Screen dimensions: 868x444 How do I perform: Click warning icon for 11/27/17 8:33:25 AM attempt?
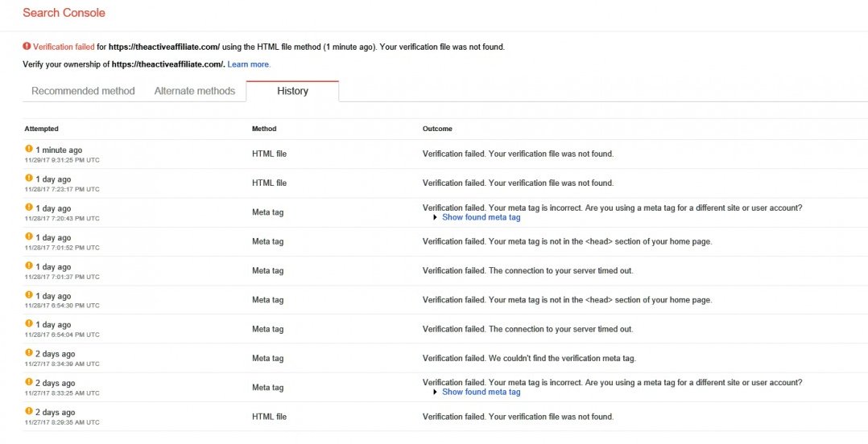(29, 382)
